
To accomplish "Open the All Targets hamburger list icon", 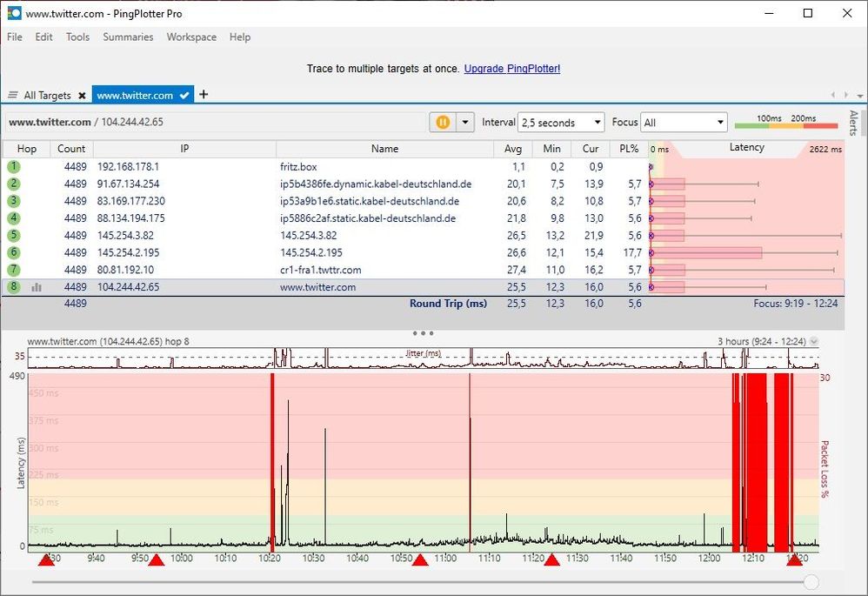I will coord(13,95).
